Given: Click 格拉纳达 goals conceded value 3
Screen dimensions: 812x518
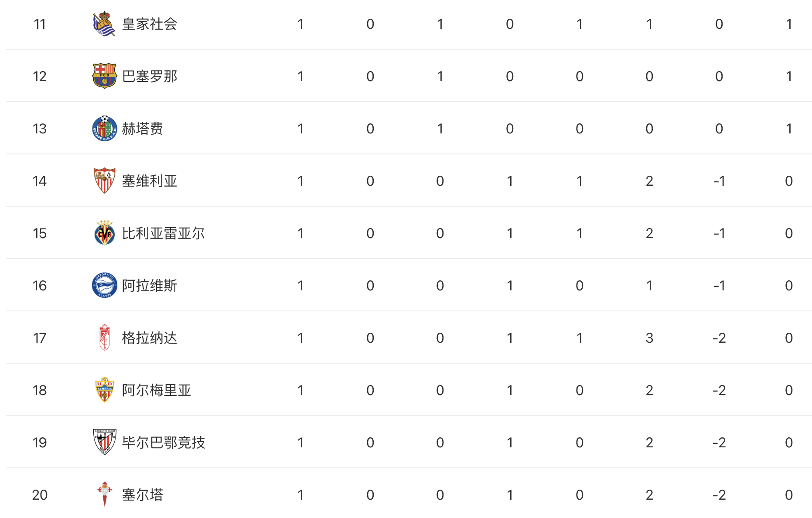Looking at the screenshot, I should [649, 338].
